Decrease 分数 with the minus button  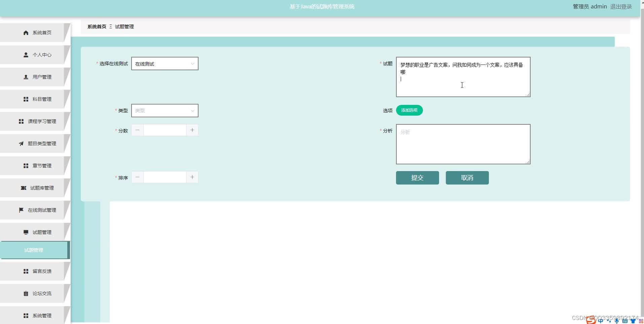[x=137, y=130]
